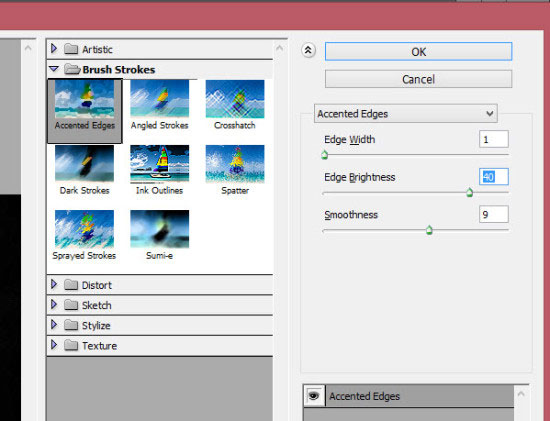Click Cancel to dismiss the filter gallery
550x421 pixels.
pyautogui.click(x=418, y=79)
